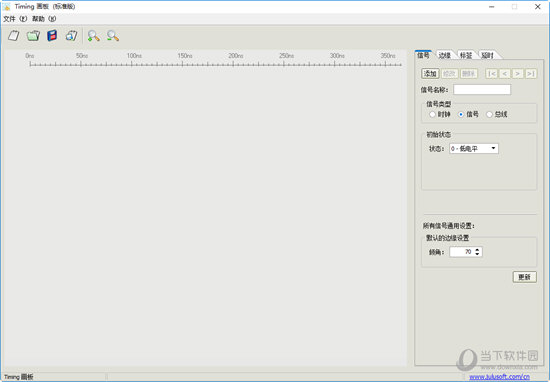The height and width of the screenshot is (382, 550).
Task: Go to previous signal with < button
Action: (504, 73)
